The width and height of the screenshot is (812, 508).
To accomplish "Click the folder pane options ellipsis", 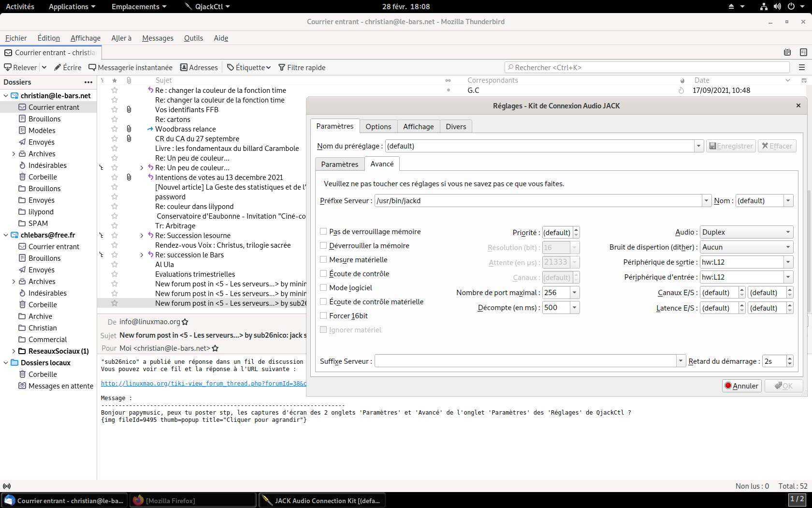I will point(88,82).
